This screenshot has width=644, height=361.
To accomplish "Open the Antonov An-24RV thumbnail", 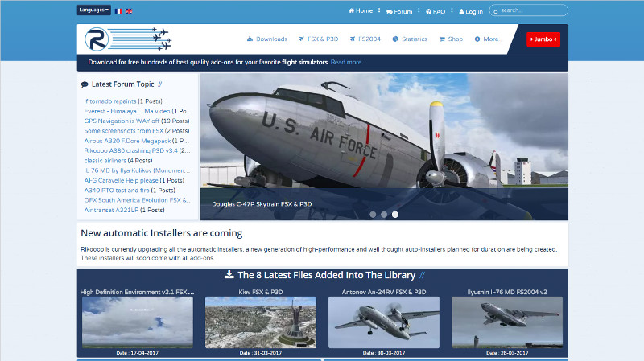I will 383,322.
